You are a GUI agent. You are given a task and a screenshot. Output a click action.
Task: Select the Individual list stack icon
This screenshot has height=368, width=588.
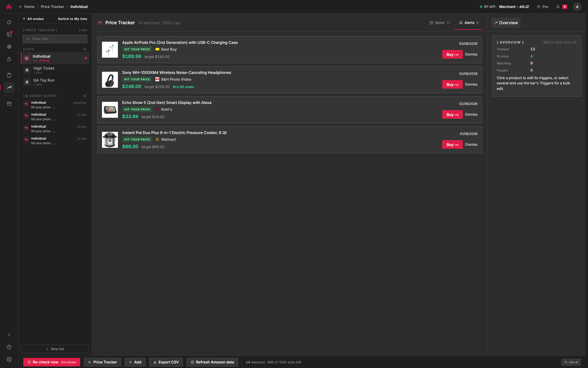pyautogui.click(x=27, y=58)
